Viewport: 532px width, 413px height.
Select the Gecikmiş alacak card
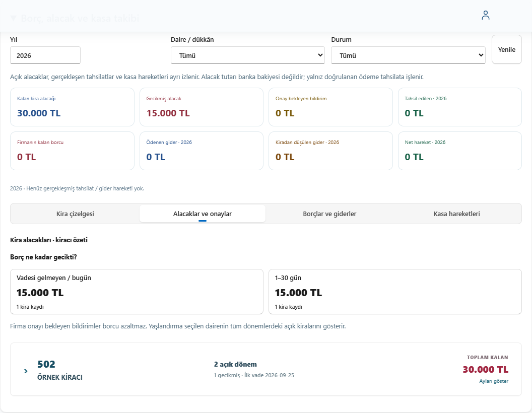[202, 107]
